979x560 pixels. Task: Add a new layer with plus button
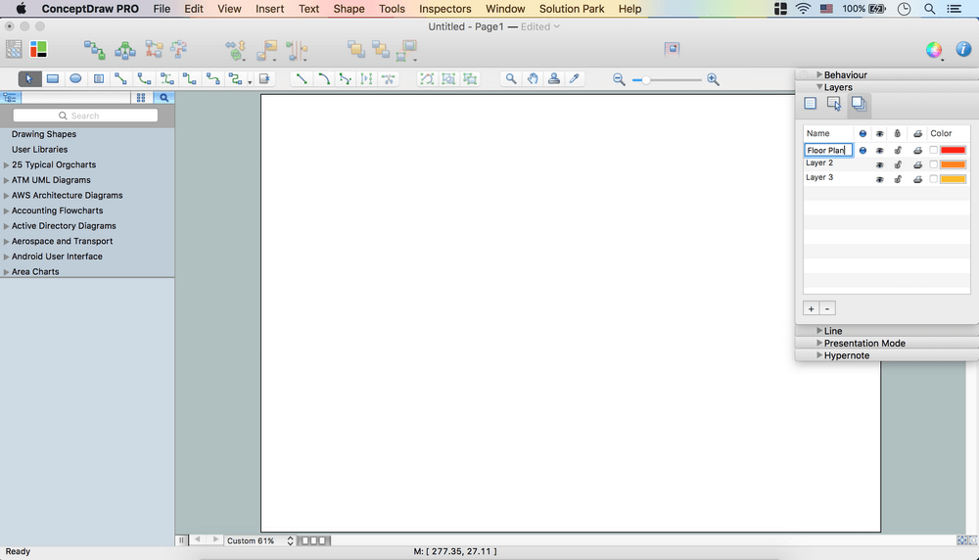pos(811,308)
